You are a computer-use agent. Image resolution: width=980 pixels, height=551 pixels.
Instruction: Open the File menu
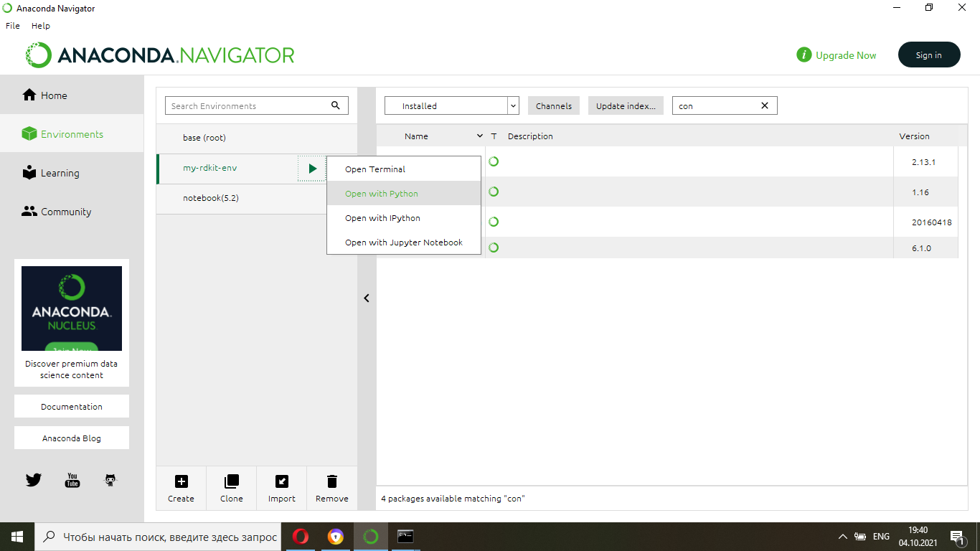tap(12, 25)
